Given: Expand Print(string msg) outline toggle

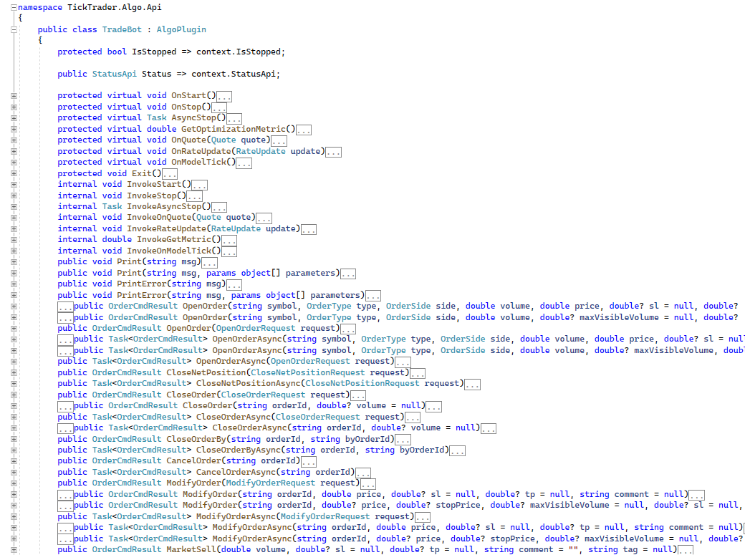Looking at the screenshot, I should coord(14,262).
